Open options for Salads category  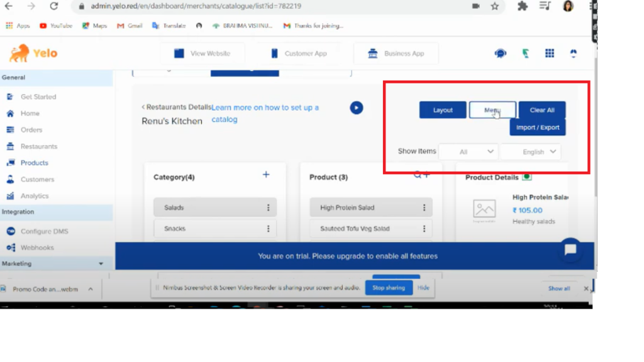268,207
